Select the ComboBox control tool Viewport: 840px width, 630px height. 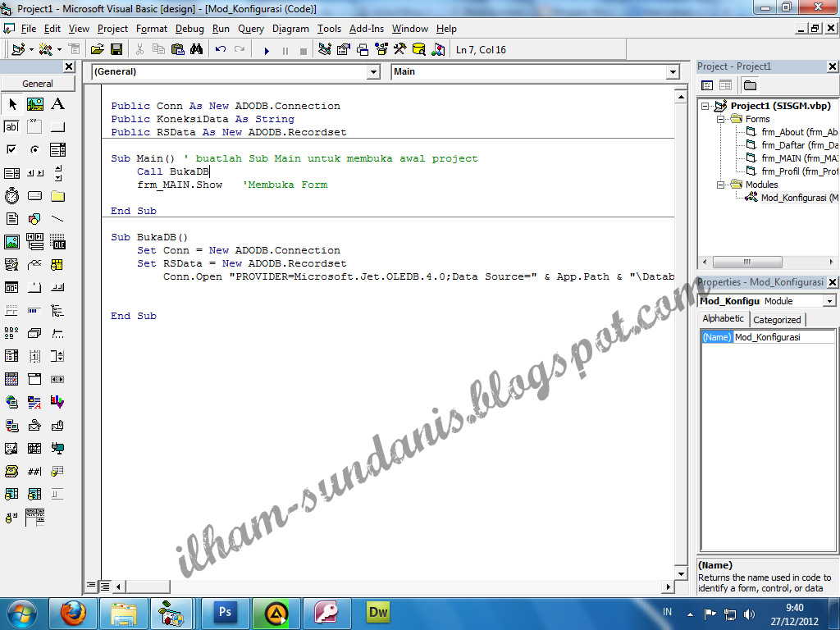click(58, 150)
